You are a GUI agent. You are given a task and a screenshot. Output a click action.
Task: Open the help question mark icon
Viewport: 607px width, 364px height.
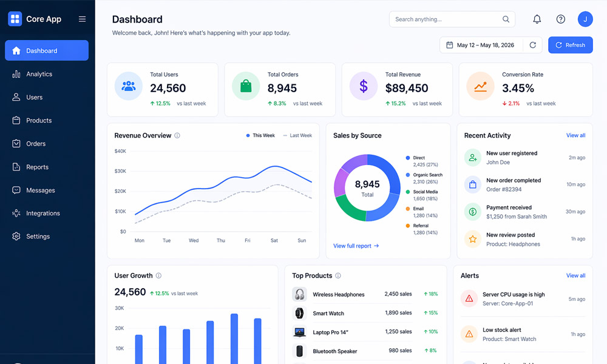(560, 19)
